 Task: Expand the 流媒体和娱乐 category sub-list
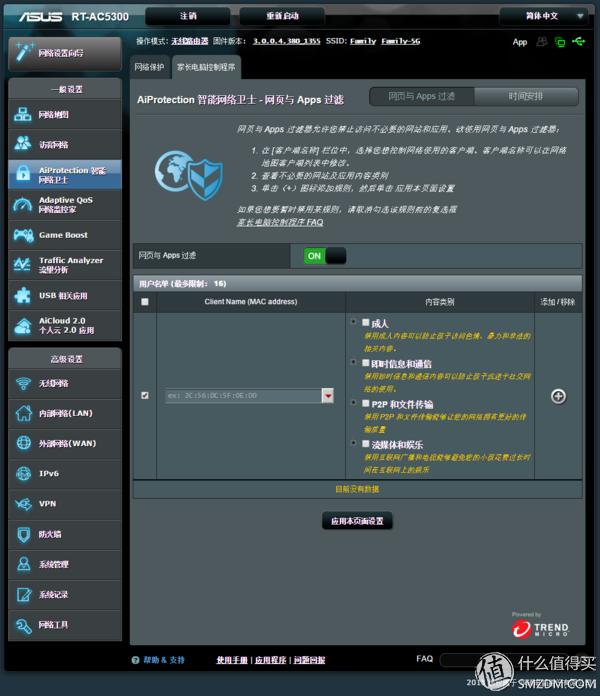coord(354,443)
